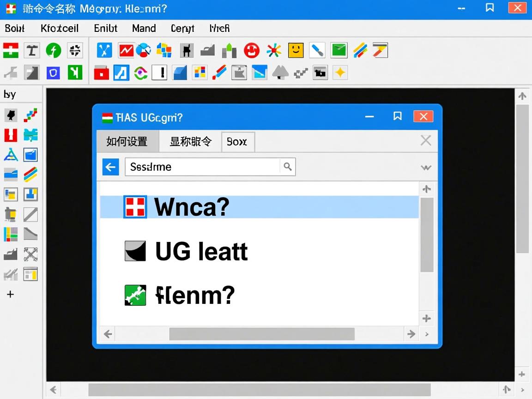Click the red U icon in the left sidebar

[10, 135]
